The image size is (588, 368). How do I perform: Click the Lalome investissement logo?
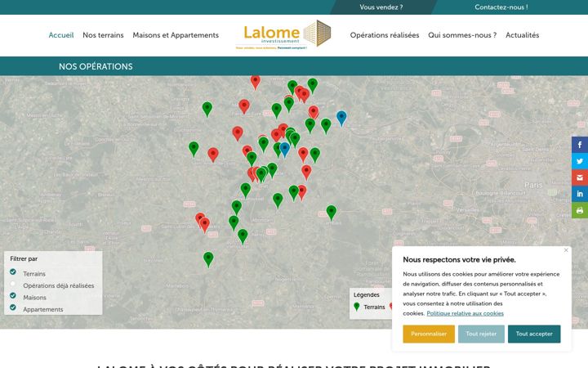click(x=283, y=35)
